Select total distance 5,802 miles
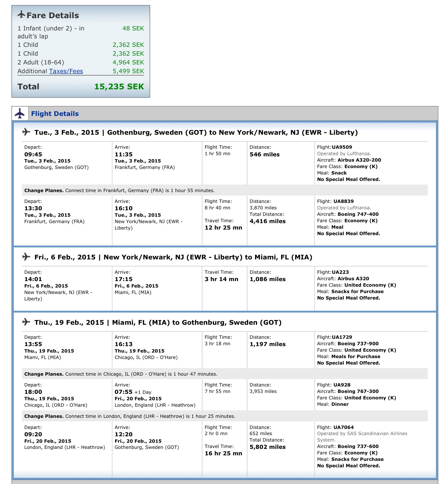 pos(268,447)
